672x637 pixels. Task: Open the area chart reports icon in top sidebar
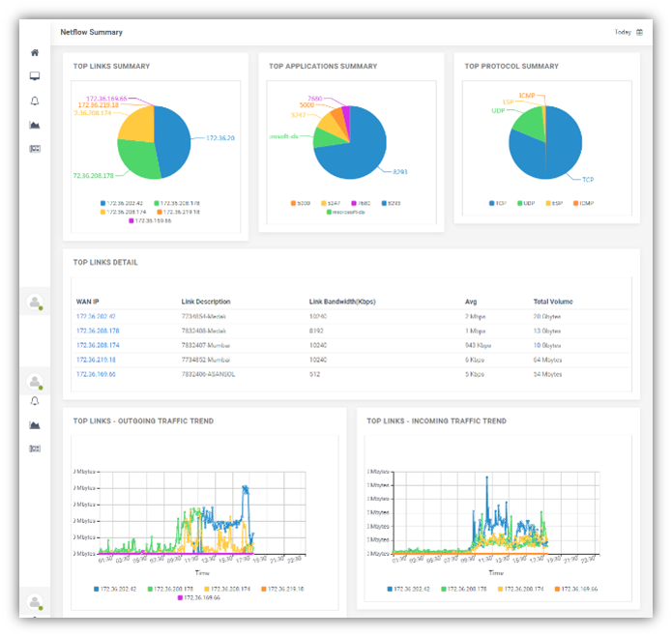tap(35, 125)
